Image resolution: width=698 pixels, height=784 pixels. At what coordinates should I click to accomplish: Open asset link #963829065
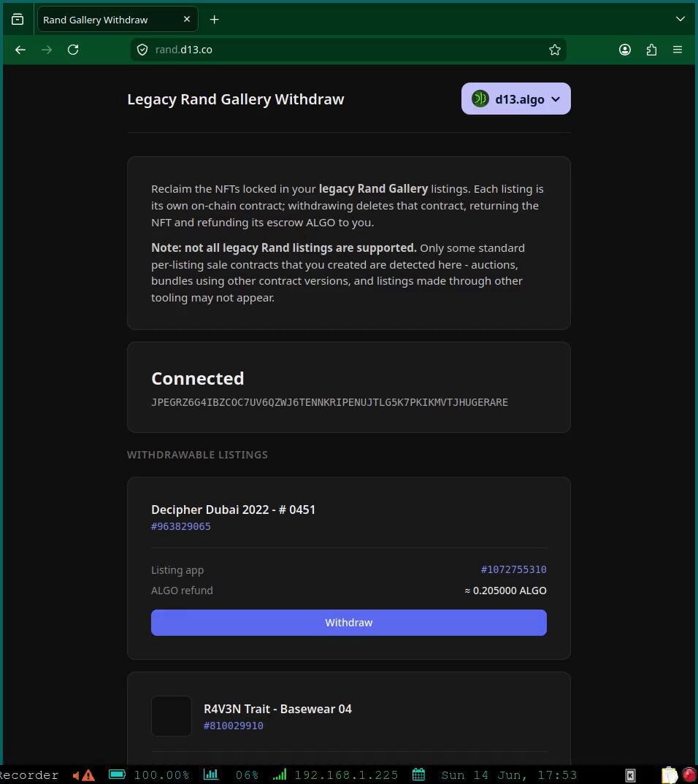[x=180, y=526]
